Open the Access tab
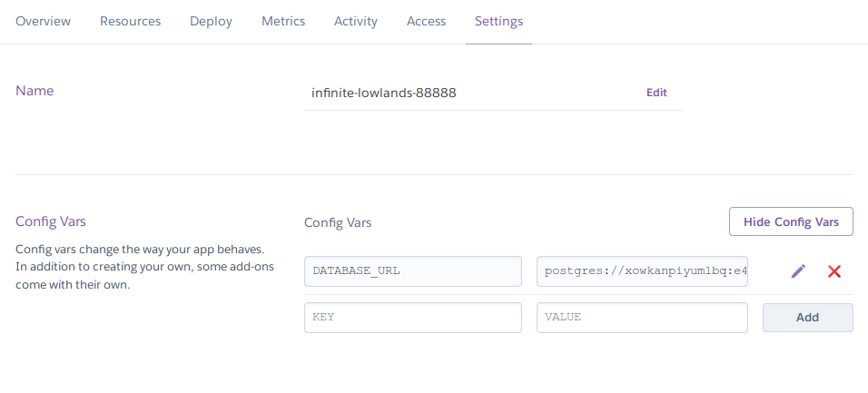This screenshot has width=868, height=393. tap(426, 22)
